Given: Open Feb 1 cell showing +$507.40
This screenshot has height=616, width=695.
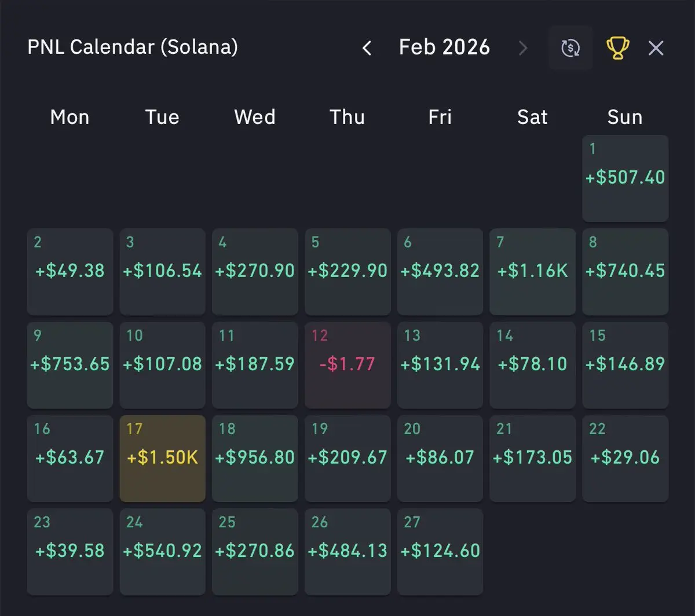Looking at the screenshot, I should [625, 178].
